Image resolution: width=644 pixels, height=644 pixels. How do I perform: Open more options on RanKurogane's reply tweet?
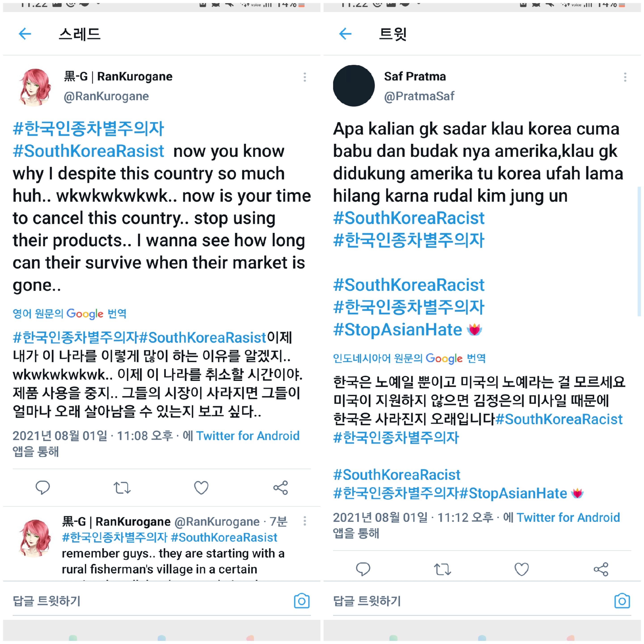tap(305, 521)
